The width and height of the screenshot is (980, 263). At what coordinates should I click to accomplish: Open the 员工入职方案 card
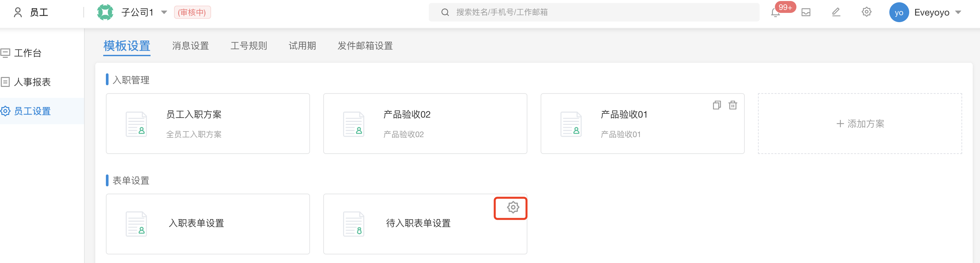coord(208,124)
